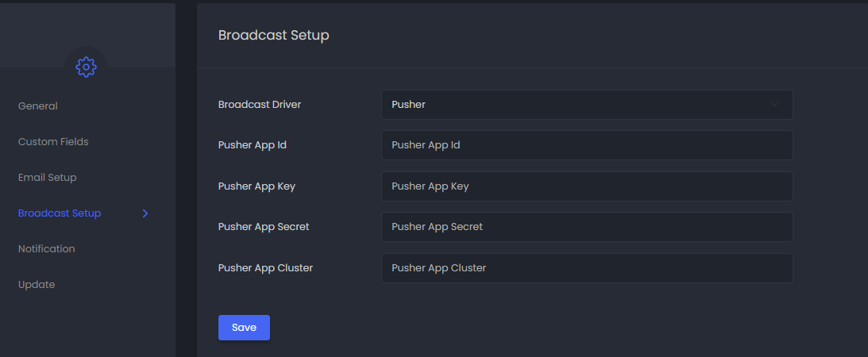Click the Pusher App Secret label
Image resolution: width=868 pixels, height=357 pixels.
pyautogui.click(x=264, y=227)
